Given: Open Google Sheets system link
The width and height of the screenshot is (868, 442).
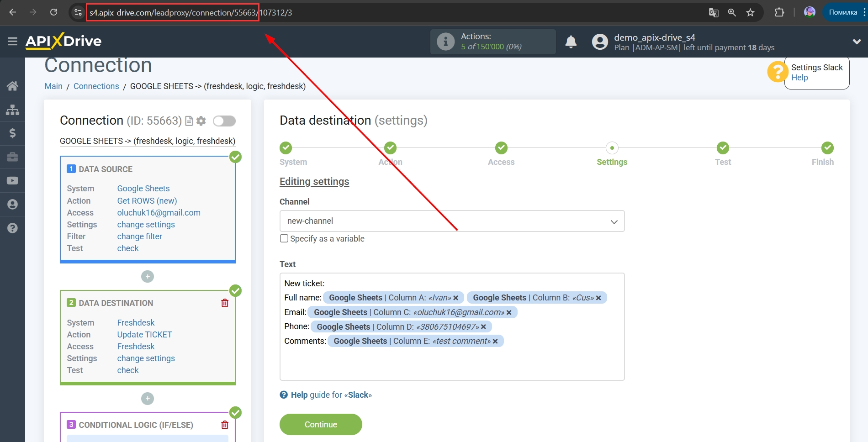Looking at the screenshot, I should [143, 189].
